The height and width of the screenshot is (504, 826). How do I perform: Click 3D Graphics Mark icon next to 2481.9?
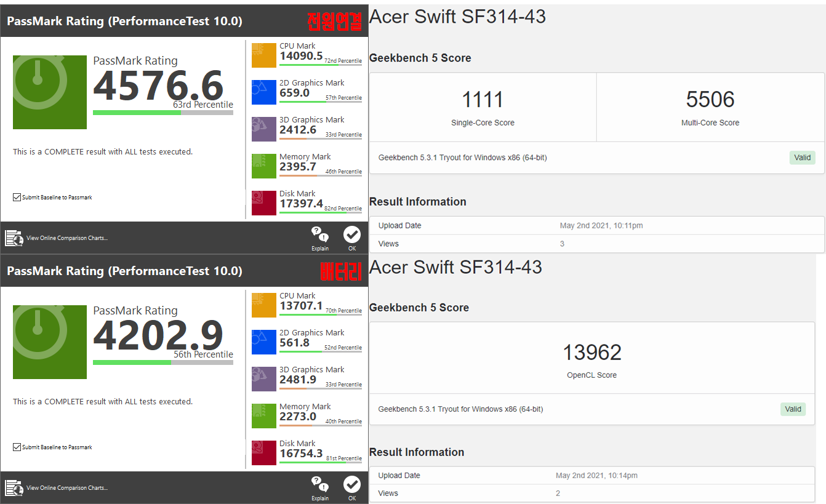[x=264, y=379]
